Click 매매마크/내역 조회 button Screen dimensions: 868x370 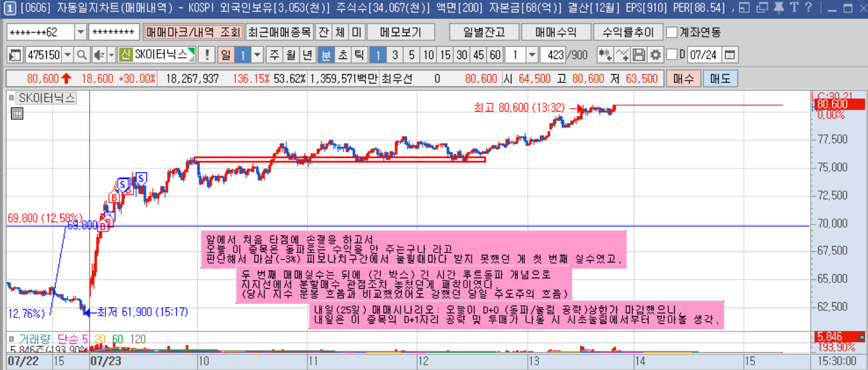pyautogui.click(x=193, y=32)
